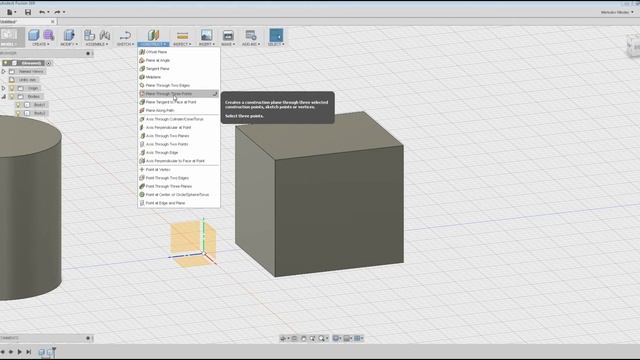The width and height of the screenshot is (640, 360).
Task: Click the purple Create form icon
Action: [x=49, y=35]
